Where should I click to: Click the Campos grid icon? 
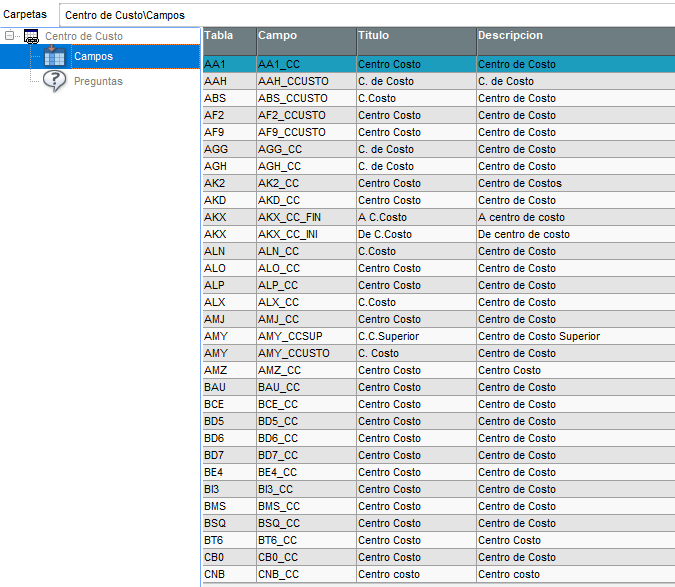pos(55,56)
